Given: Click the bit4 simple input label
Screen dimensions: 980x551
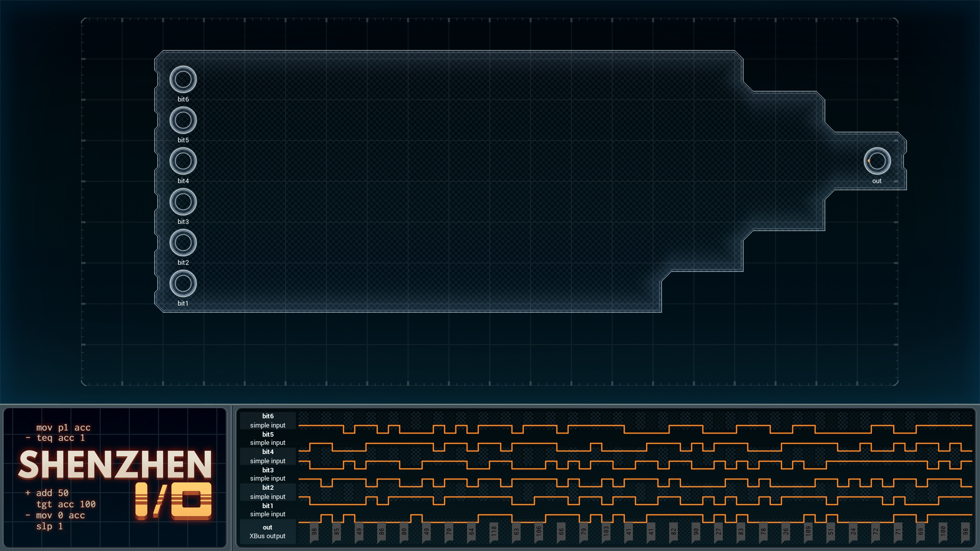Looking at the screenshot, I should point(267,457).
